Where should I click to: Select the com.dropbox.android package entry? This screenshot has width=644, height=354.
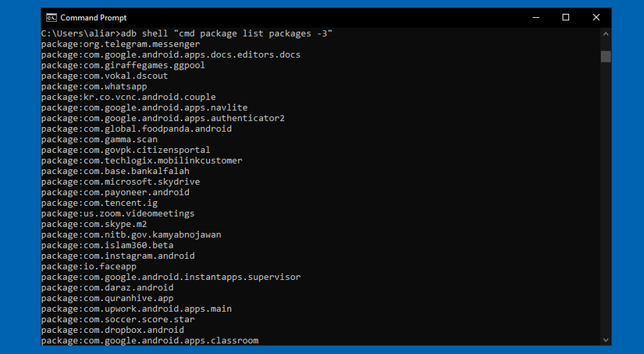[112, 330]
